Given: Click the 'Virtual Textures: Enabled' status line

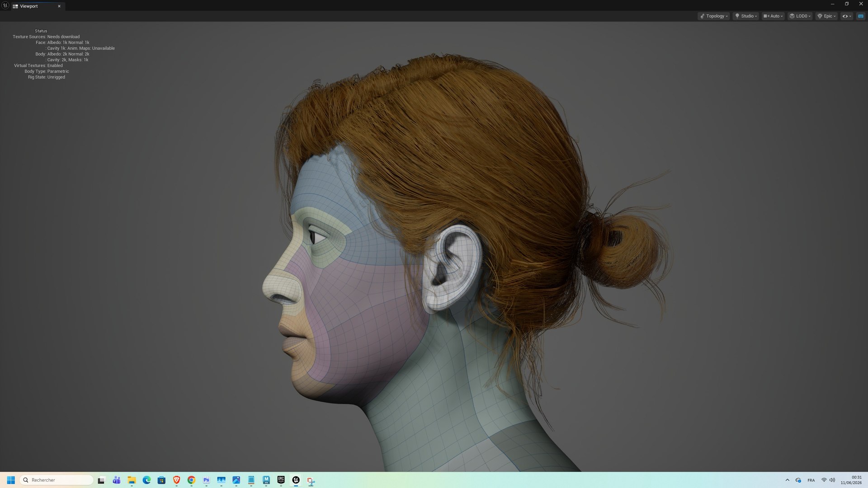Looking at the screenshot, I should [38, 66].
